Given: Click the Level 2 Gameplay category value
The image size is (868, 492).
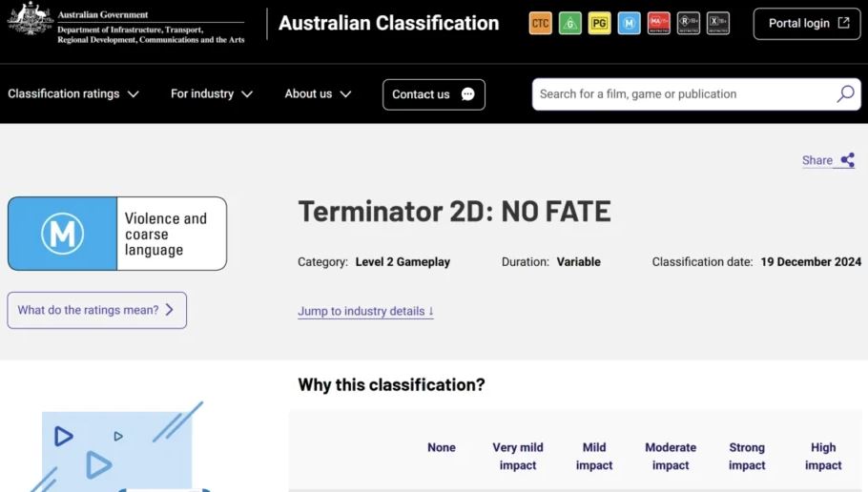Looking at the screenshot, I should click(403, 262).
